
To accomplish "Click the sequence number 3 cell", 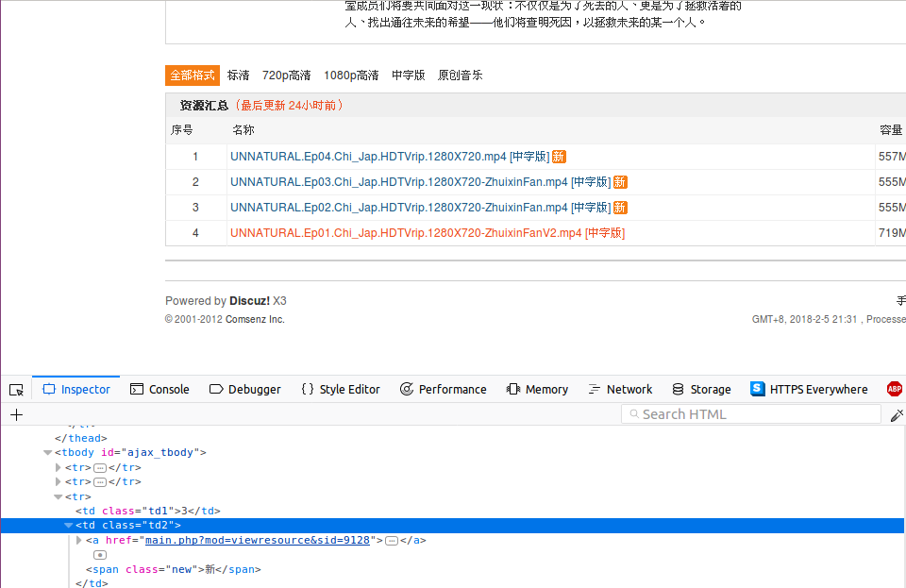I will [195, 208].
